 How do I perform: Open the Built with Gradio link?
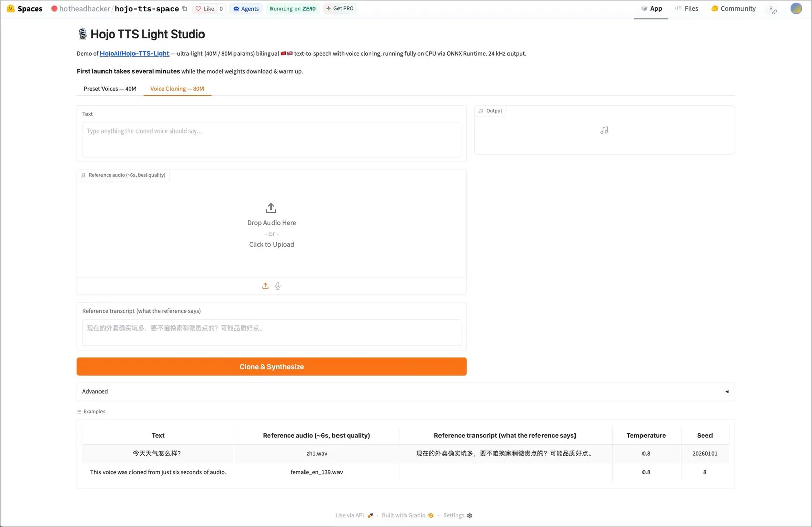[408, 515]
